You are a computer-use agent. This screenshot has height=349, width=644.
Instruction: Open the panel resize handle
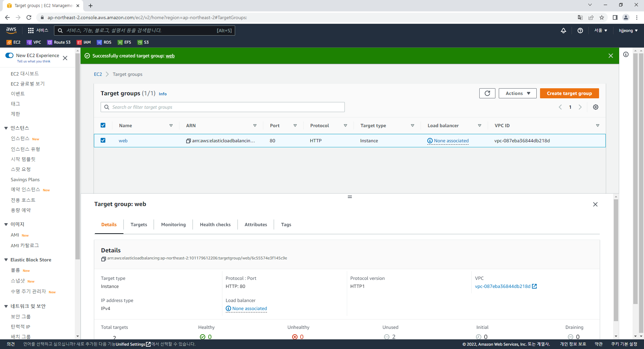pos(350,197)
